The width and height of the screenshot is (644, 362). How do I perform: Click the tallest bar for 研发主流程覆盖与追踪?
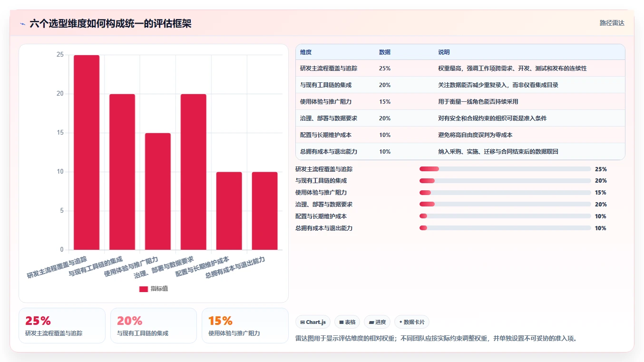tap(87, 152)
